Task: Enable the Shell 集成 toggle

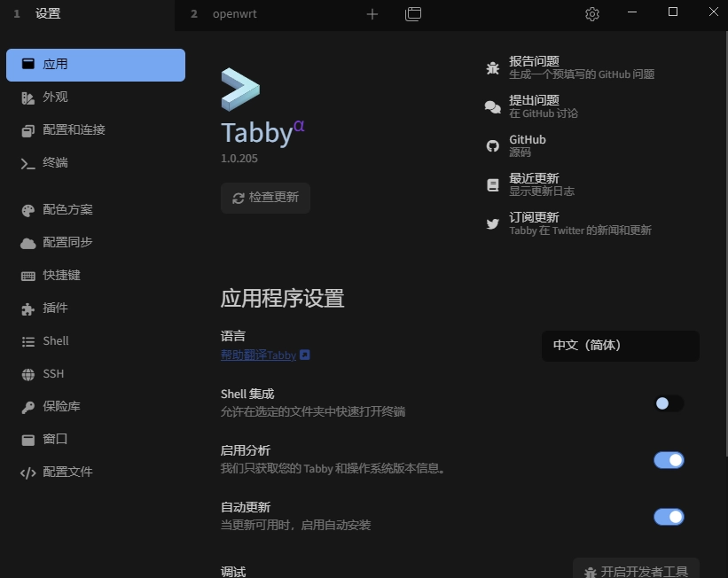Action: click(669, 404)
